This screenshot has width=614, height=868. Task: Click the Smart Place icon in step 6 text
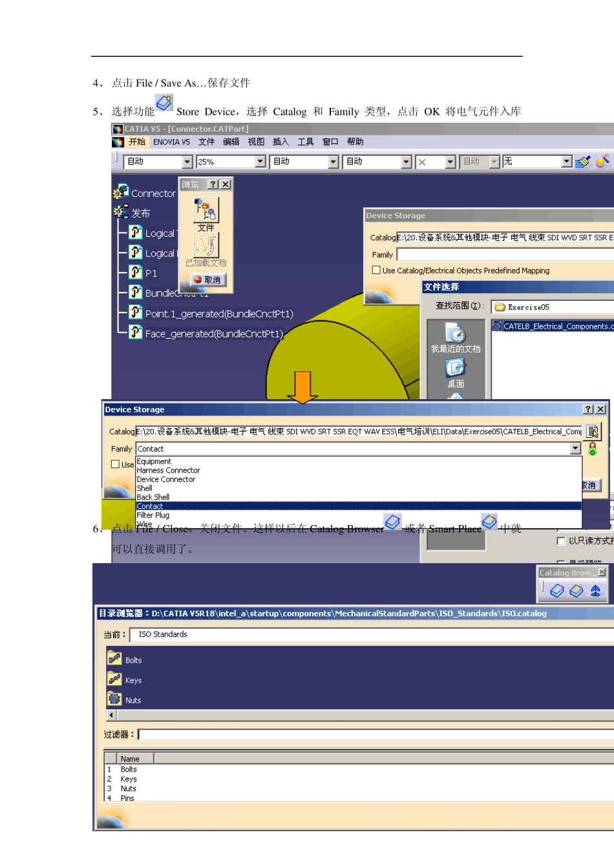pyautogui.click(x=489, y=522)
